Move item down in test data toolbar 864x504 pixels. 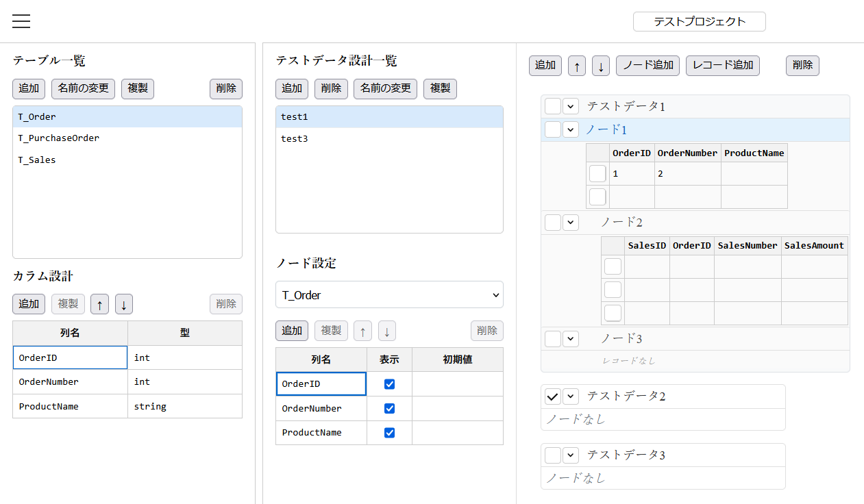click(x=601, y=66)
